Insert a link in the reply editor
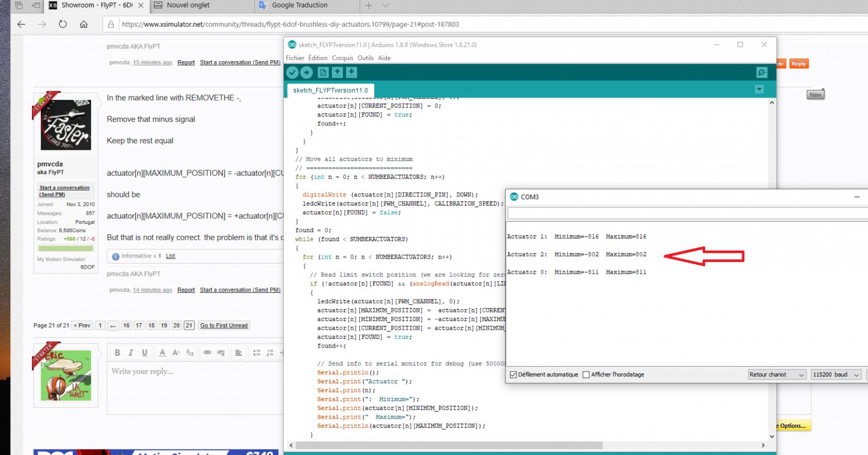868x455 pixels. [x=207, y=353]
